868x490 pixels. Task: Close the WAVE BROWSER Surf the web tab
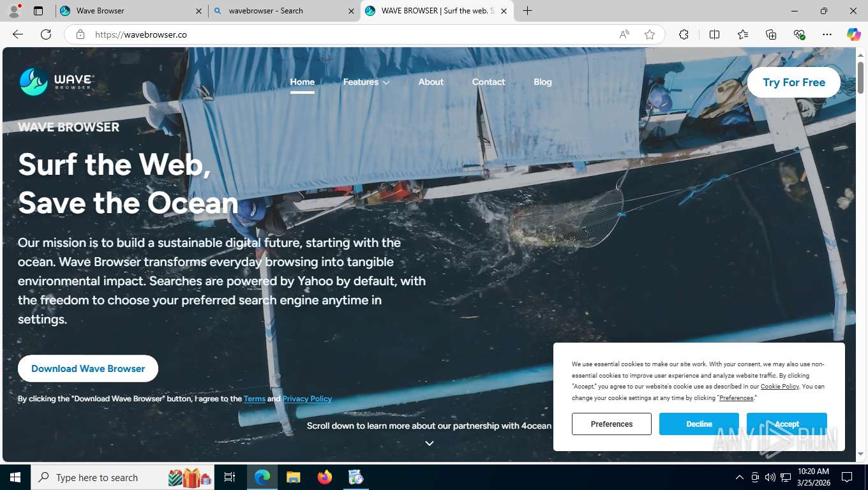(504, 11)
